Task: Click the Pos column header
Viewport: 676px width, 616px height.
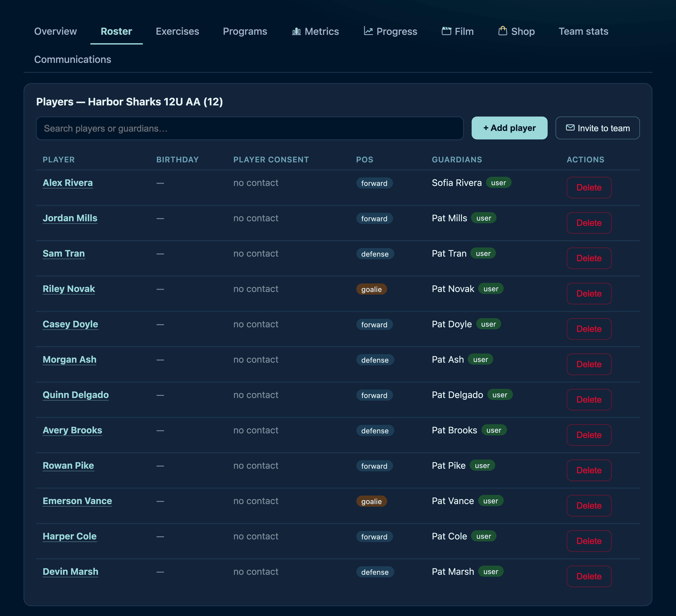Action: 365,160
